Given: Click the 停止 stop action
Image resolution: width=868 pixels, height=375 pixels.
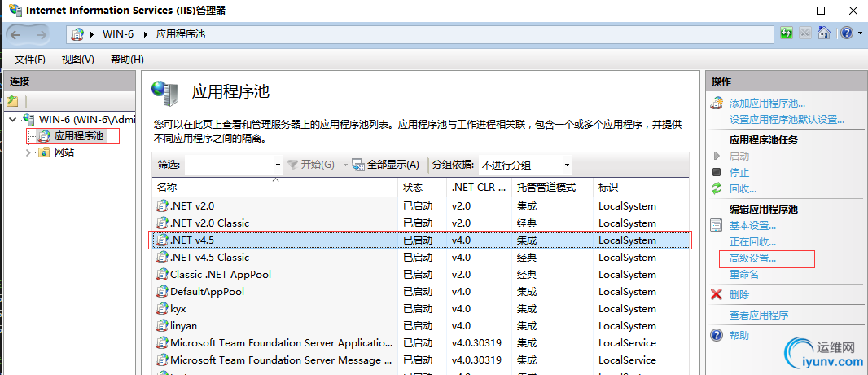Looking at the screenshot, I should (x=739, y=173).
